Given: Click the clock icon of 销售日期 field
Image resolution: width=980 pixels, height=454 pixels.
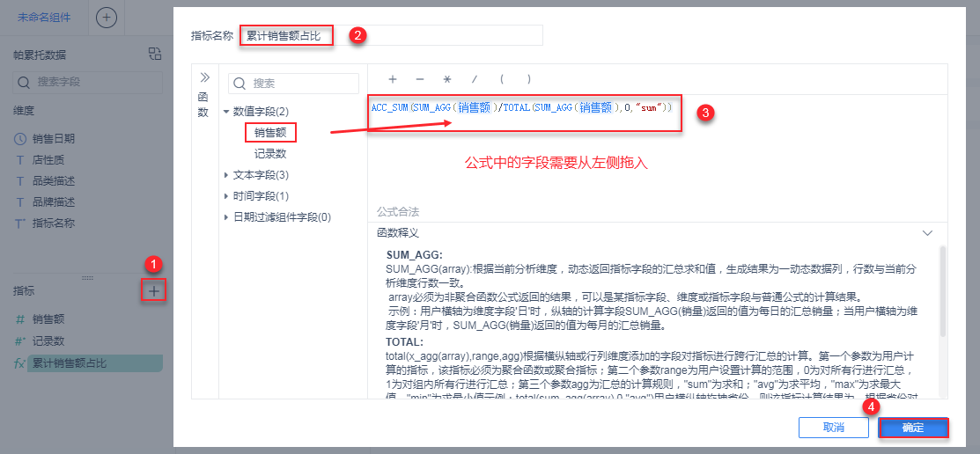Looking at the screenshot, I should (20, 139).
